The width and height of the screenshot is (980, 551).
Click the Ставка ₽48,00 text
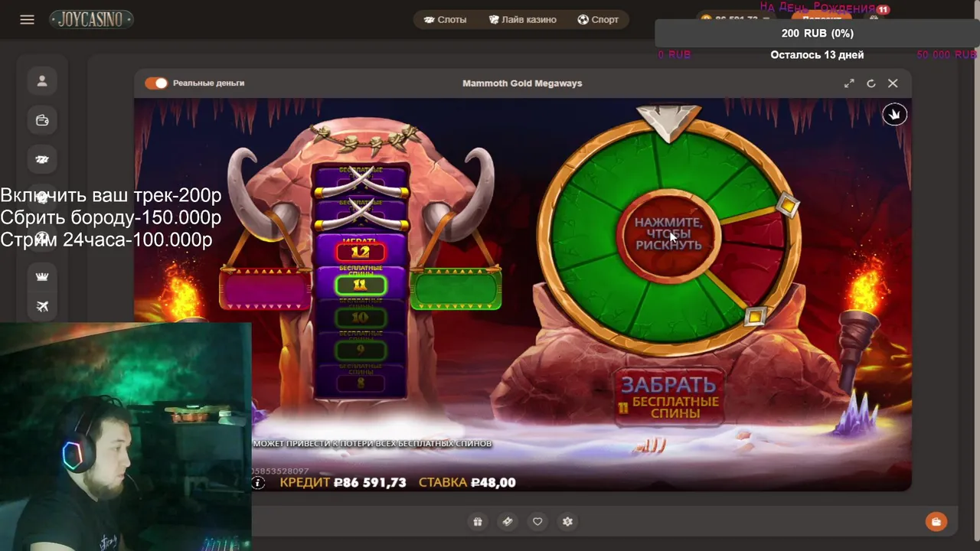click(467, 483)
